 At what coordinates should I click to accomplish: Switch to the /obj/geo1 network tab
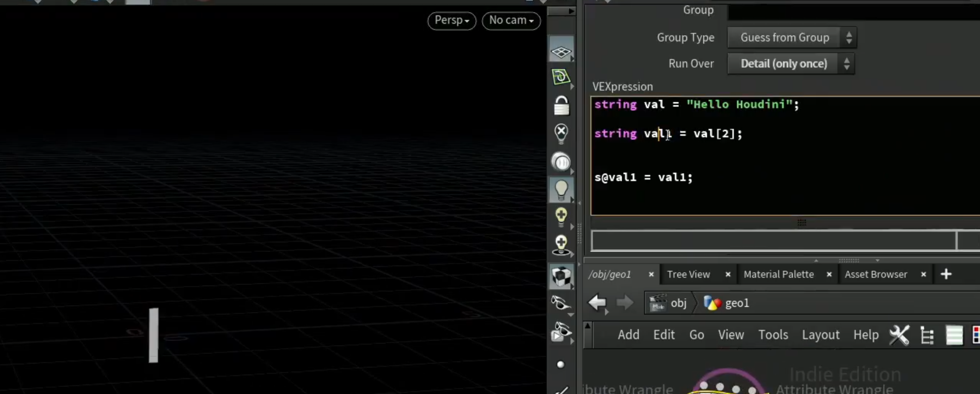point(610,274)
